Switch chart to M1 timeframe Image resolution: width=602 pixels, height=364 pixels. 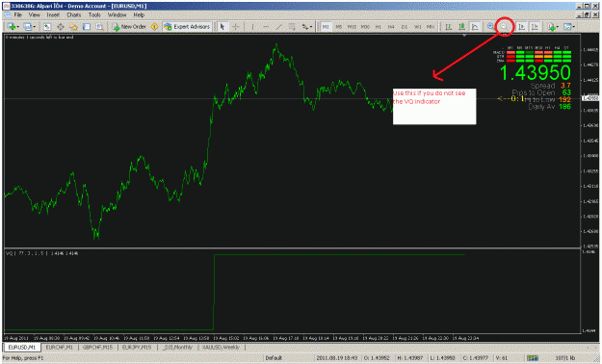tap(326, 27)
